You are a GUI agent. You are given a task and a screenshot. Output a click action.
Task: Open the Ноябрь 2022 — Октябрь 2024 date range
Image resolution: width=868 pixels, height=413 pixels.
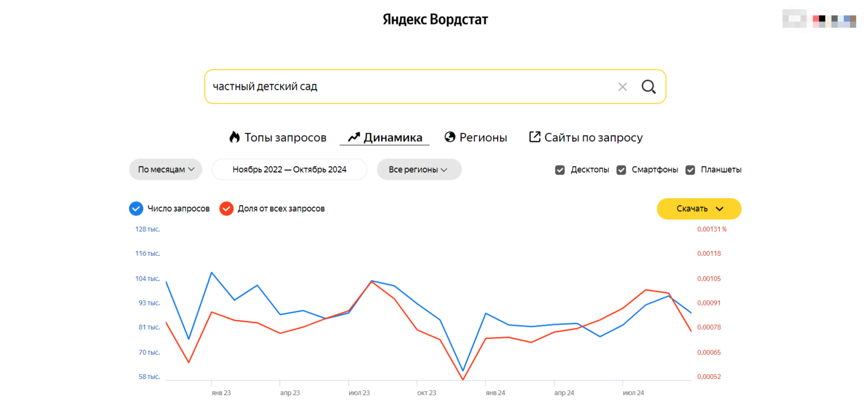pos(289,169)
